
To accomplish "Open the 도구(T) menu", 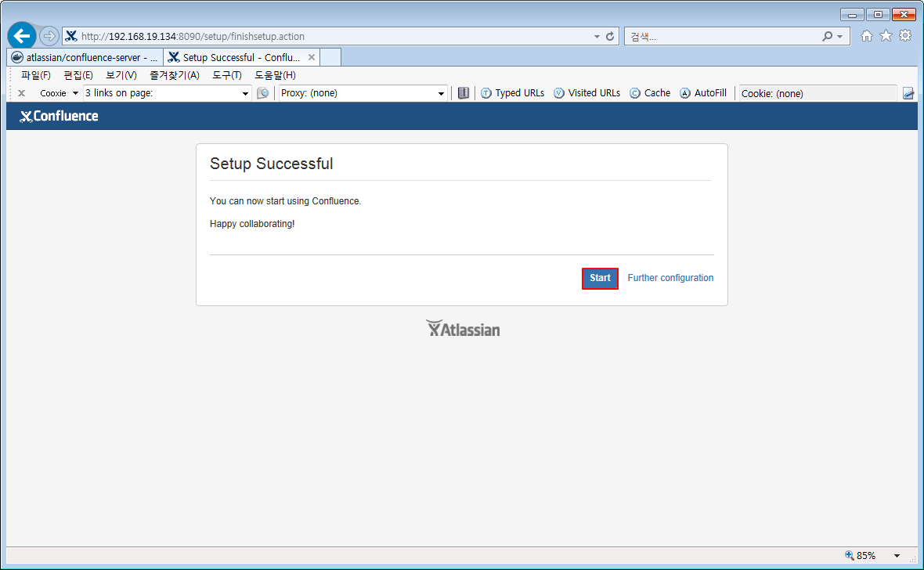I will pyautogui.click(x=227, y=75).
